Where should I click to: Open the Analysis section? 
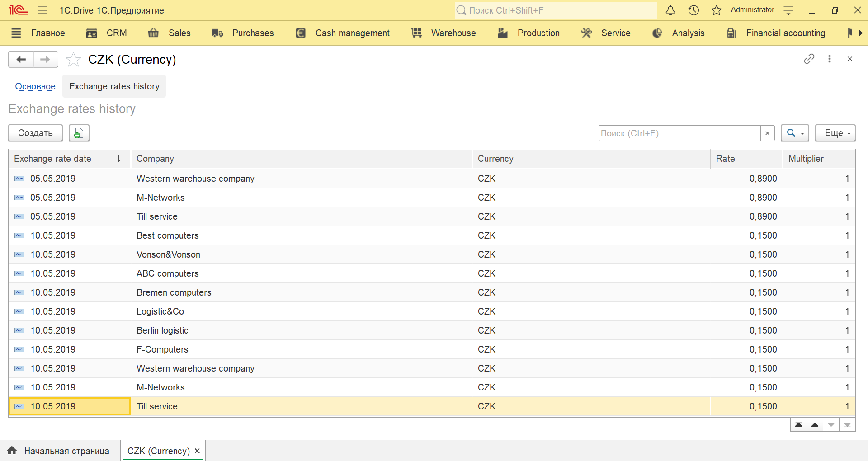688,33
